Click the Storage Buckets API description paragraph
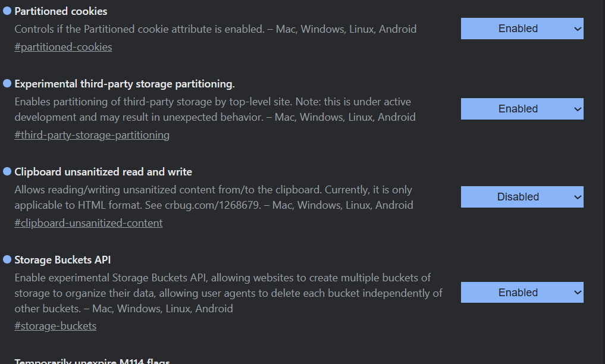The image size is (605, 364). click(228, 293)
